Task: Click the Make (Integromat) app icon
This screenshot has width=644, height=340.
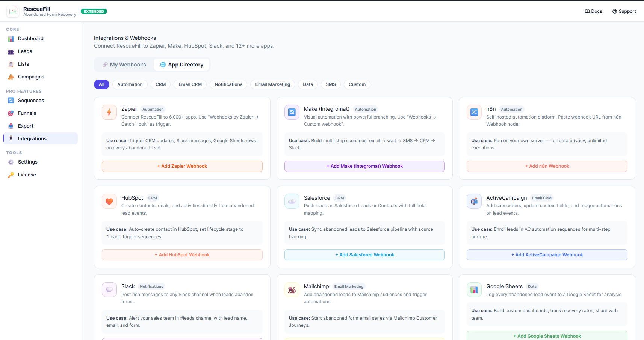Action: [x=292, y=112]
